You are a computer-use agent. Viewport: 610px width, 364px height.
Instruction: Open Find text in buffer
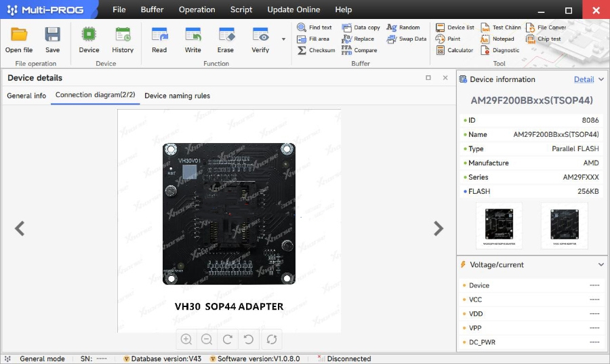click(x=314, y=27)
